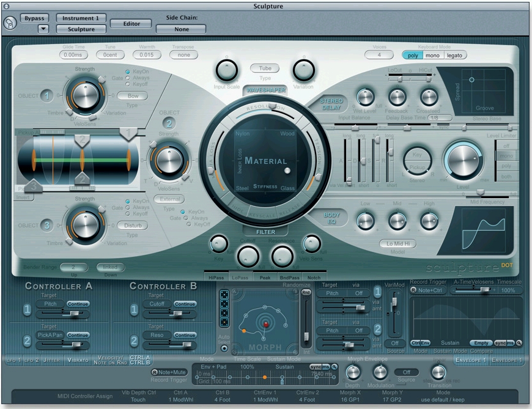
Task: Open the Transpose none menu
Action: 183,55
